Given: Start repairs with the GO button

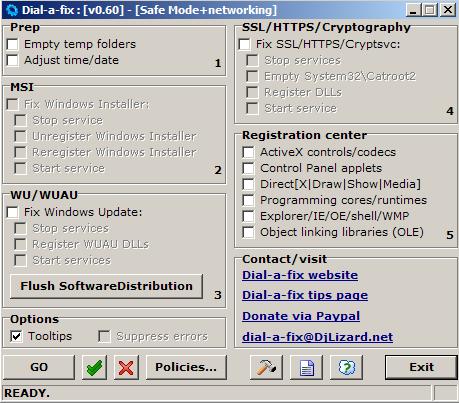Looking at the screenshot, I should coord(39,367).
